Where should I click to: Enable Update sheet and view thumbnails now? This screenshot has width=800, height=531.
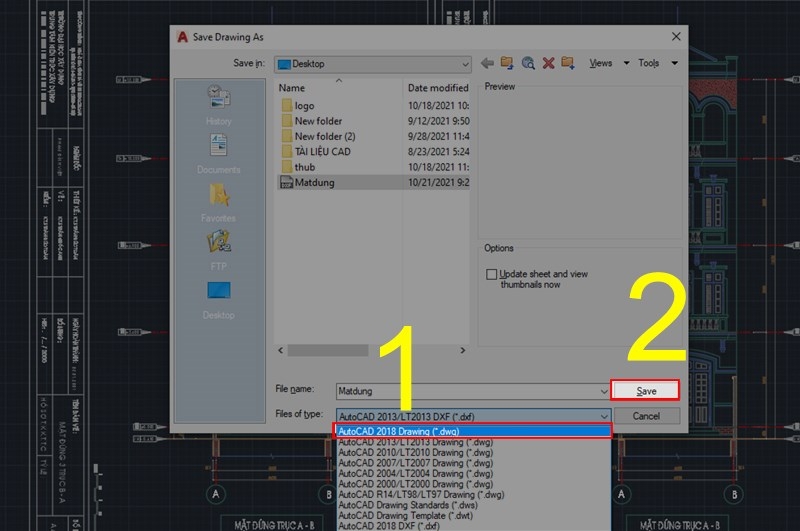pyautogui.click(x=491, y=274)
